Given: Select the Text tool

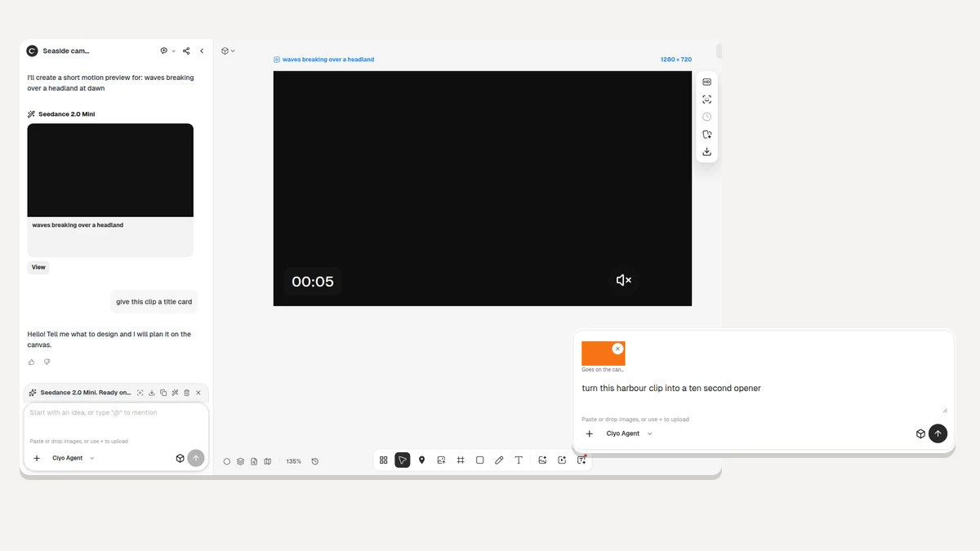Looking at the screenshot, I should pos(519,460).
